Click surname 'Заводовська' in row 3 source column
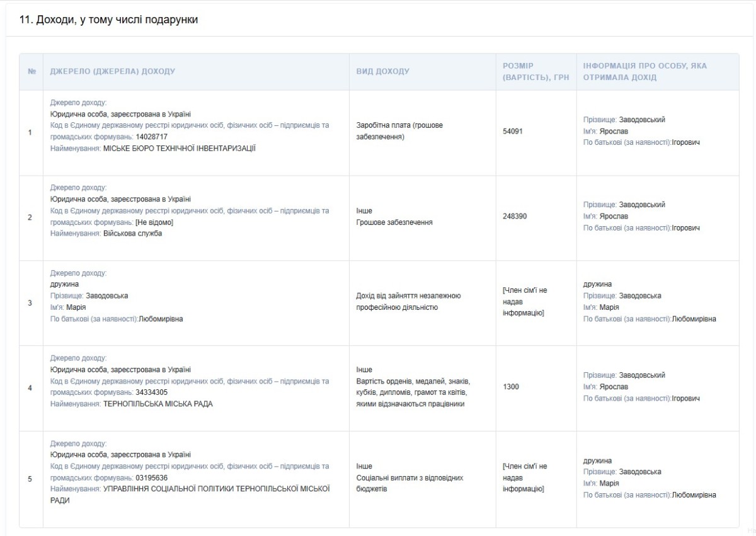The width and height of the screenshot is (756, 536). pos(107,295)
